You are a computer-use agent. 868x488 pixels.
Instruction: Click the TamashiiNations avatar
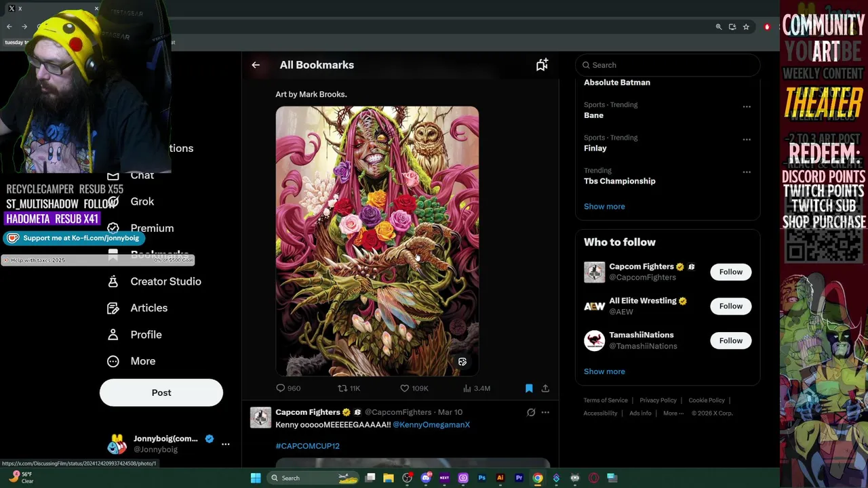[595, 340]
